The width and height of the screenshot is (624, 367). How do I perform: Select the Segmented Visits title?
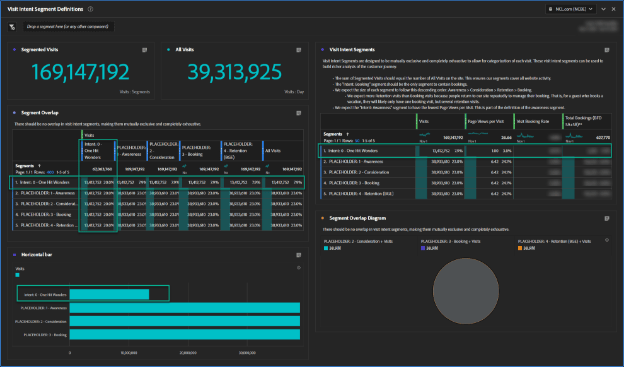click(39, 49)
